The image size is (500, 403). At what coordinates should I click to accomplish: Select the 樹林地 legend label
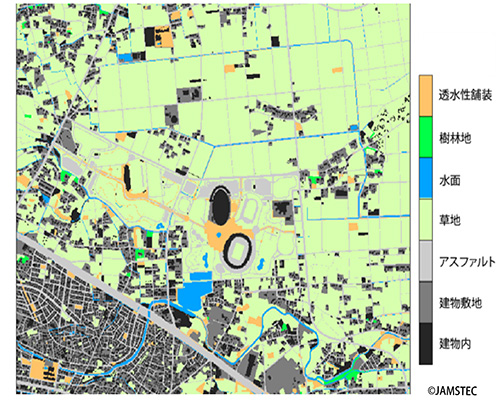click(455, 137)
